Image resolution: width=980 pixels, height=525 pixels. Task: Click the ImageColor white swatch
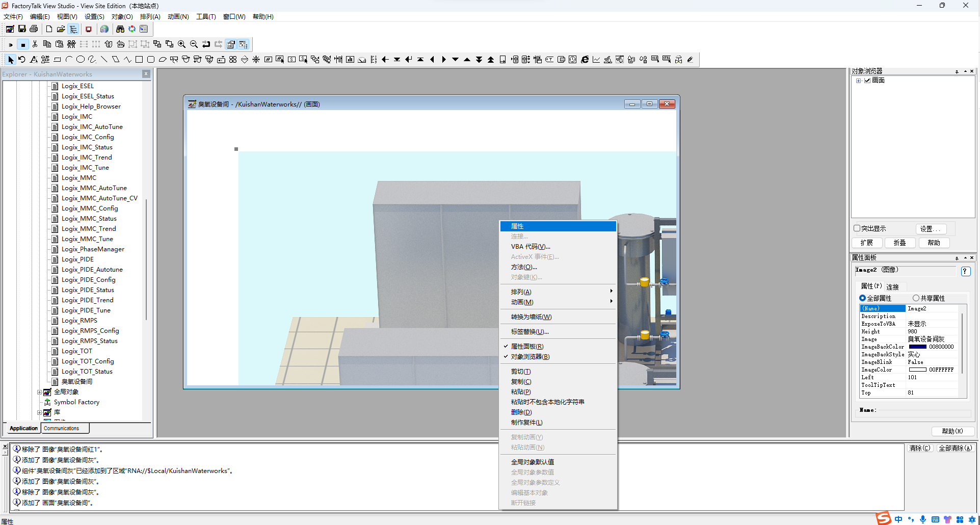tap(918, 370)
